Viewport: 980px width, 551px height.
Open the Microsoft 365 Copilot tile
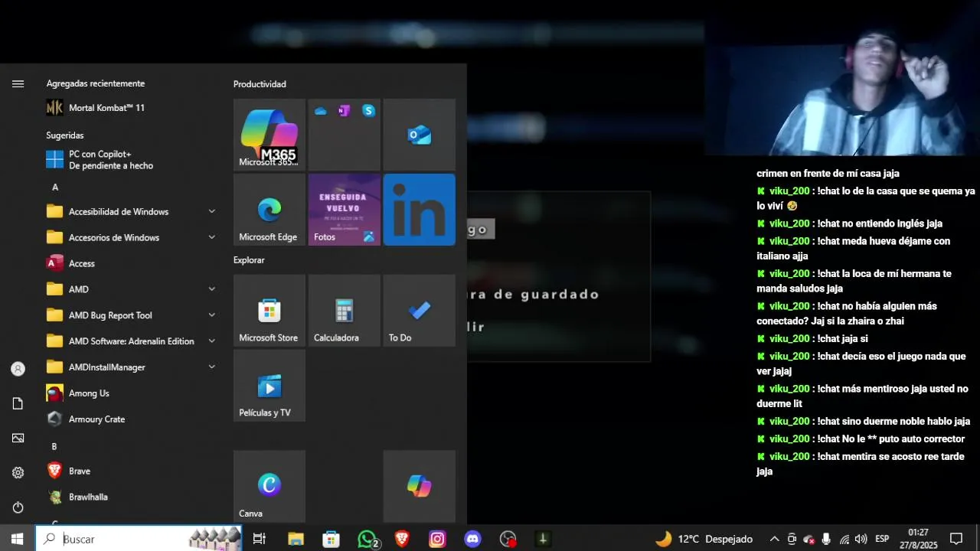pos(269,135)
